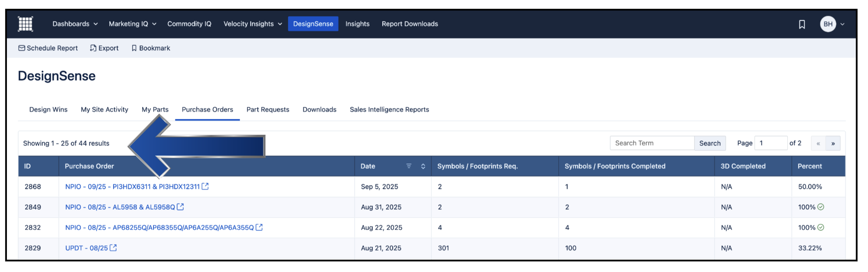Click the Bookmark action in the toolbar

click(151, 48)
